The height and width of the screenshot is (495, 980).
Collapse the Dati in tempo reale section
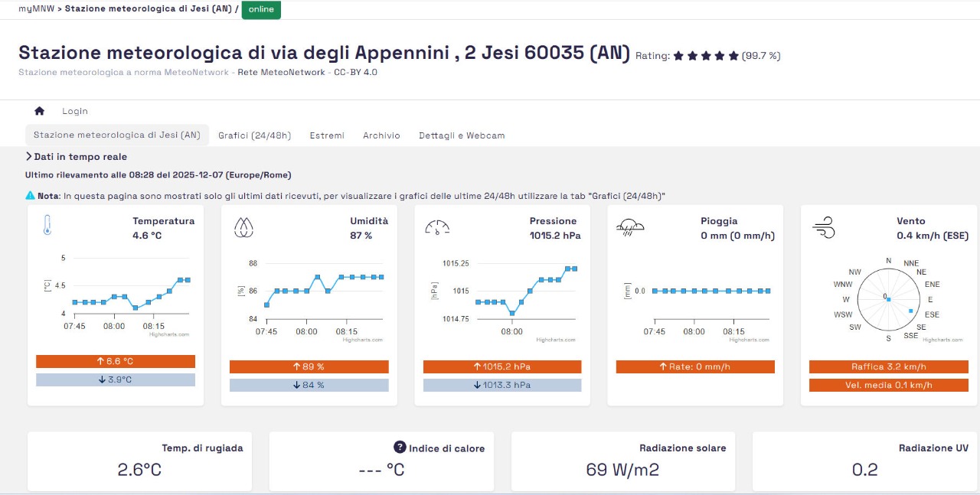click(x=29, y=157)
